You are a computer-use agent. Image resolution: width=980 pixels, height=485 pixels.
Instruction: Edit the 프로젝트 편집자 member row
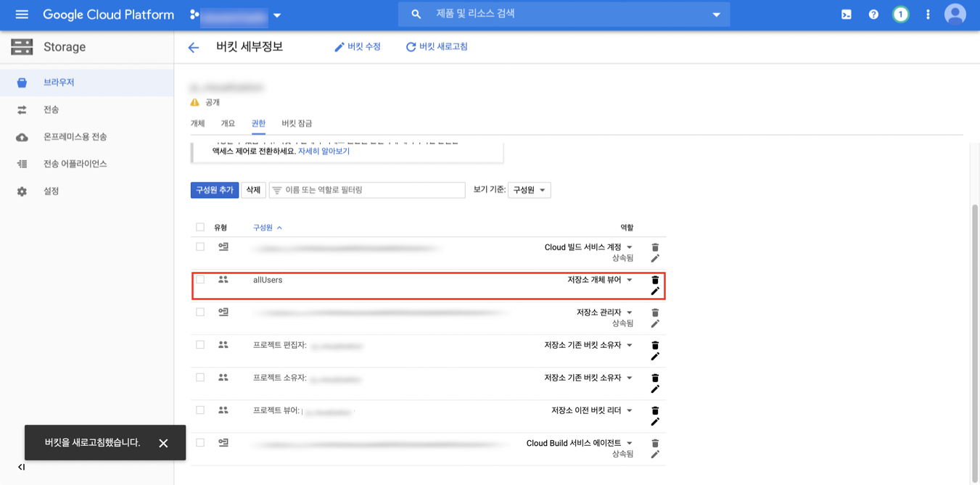click(x=655, y=357)
